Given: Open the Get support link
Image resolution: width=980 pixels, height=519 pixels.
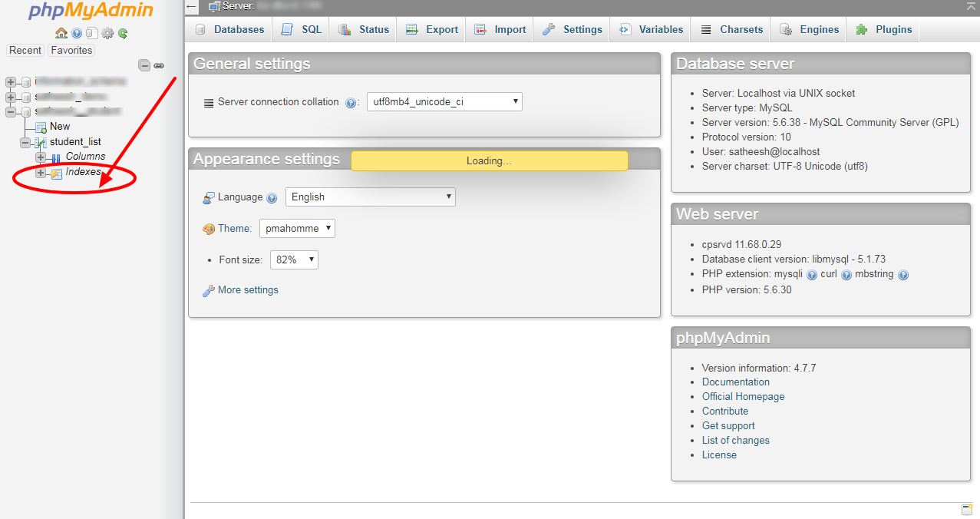Looking at the screenshot, I should tap(728, 426).
